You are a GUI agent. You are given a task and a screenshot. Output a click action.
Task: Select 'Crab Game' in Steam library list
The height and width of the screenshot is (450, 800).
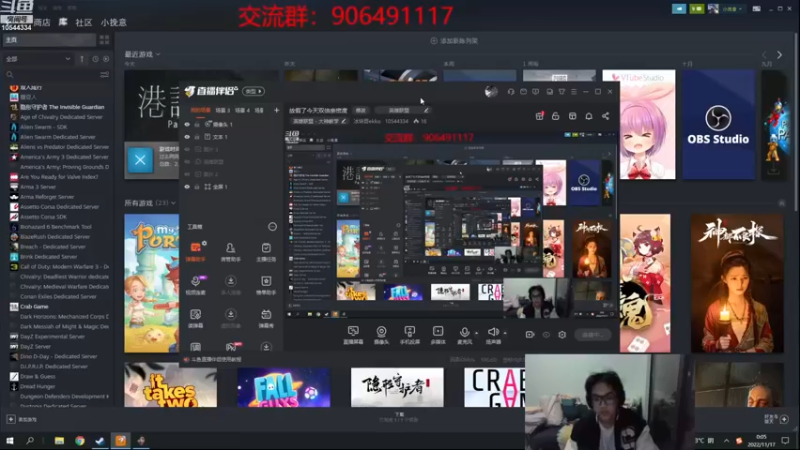[x=34, y=307]
